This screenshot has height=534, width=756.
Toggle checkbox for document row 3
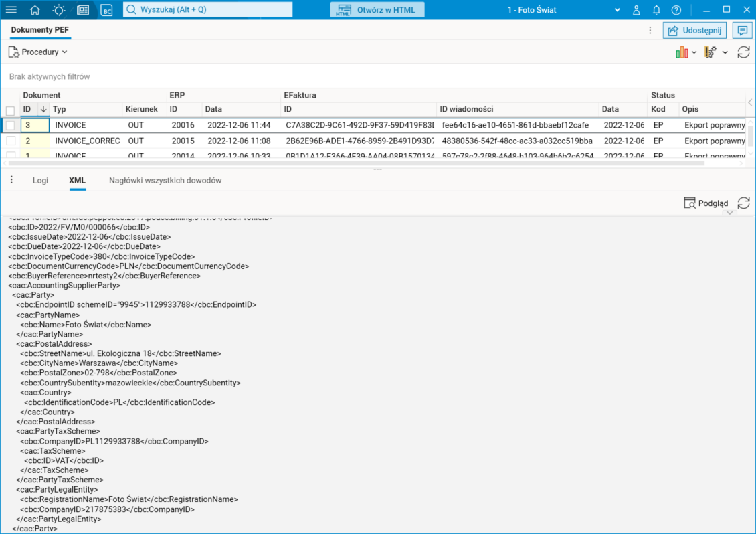point(10,125)
